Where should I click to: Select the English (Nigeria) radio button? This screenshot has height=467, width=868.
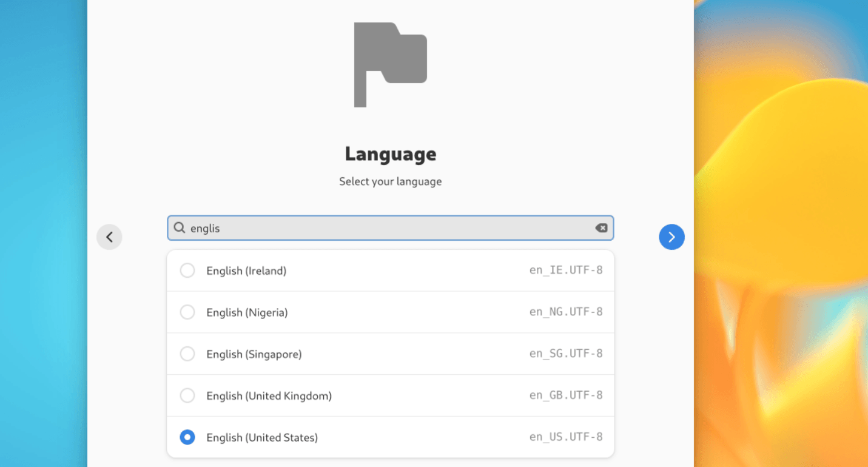click(187, 312)
